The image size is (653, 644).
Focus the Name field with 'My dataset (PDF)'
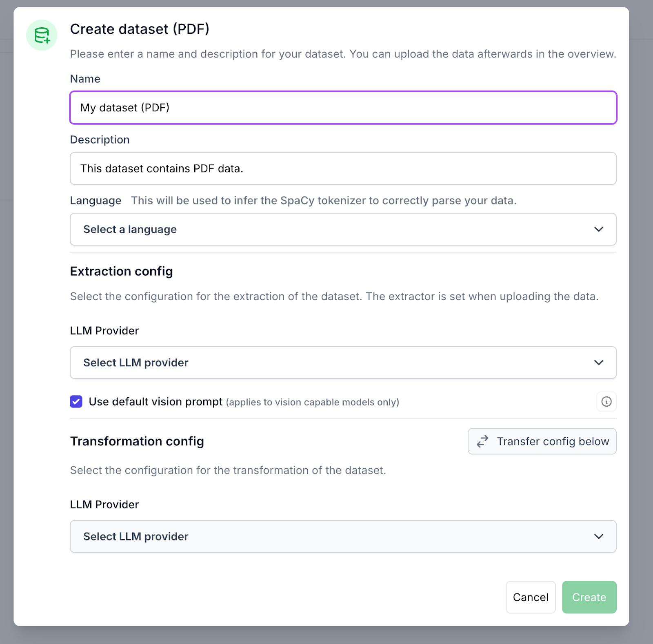(343, 108)
